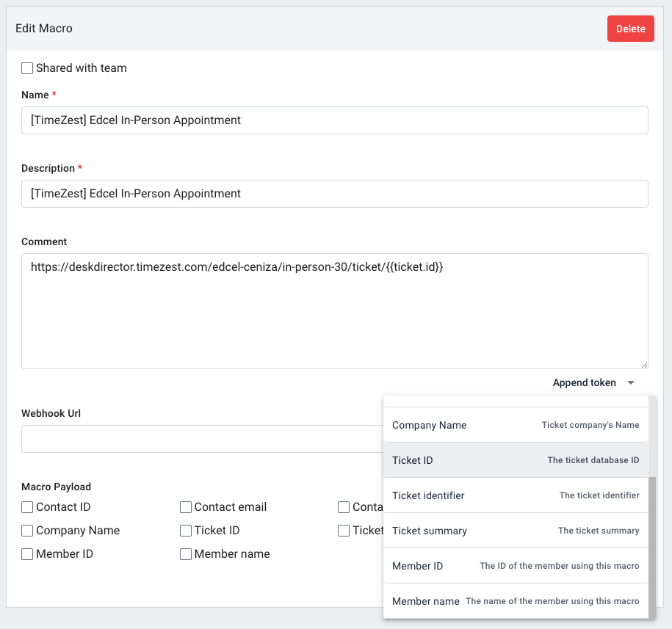
Task: Click the Append token dropdown arrow
Action: point(630,382)
